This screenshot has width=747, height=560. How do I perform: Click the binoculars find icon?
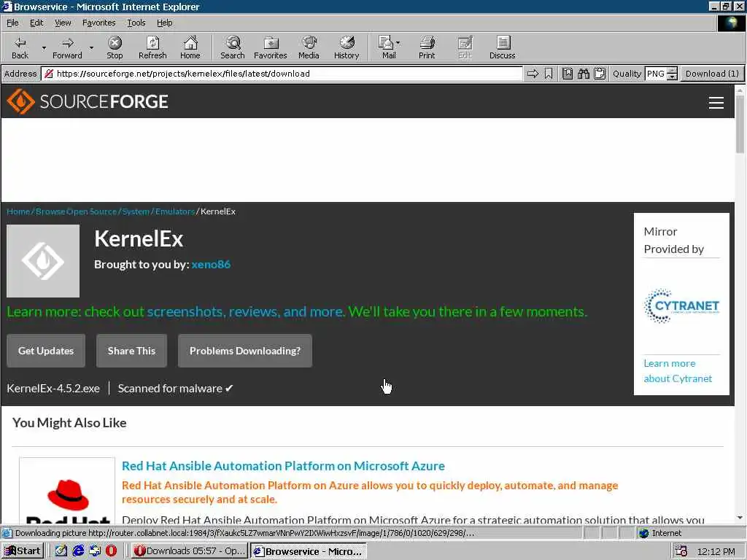point(584,74)
